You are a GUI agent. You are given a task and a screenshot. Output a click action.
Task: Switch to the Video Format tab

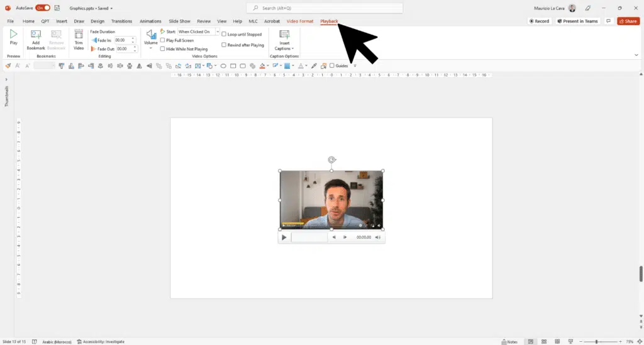coord(299,21)
